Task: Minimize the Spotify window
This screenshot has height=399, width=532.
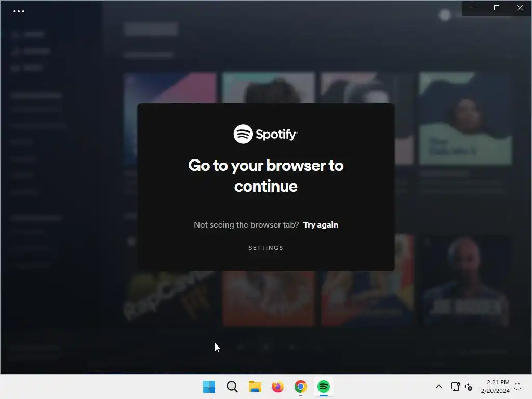Action: [474, 8]
